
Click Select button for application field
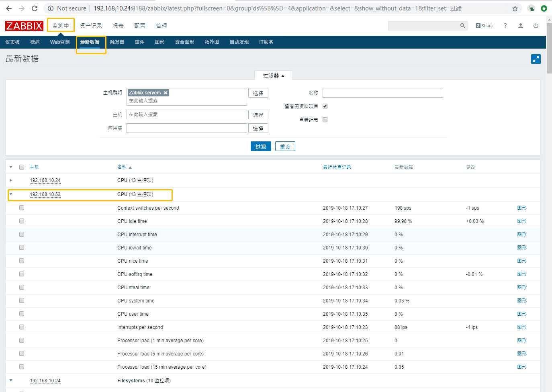[x=258, y=128]
